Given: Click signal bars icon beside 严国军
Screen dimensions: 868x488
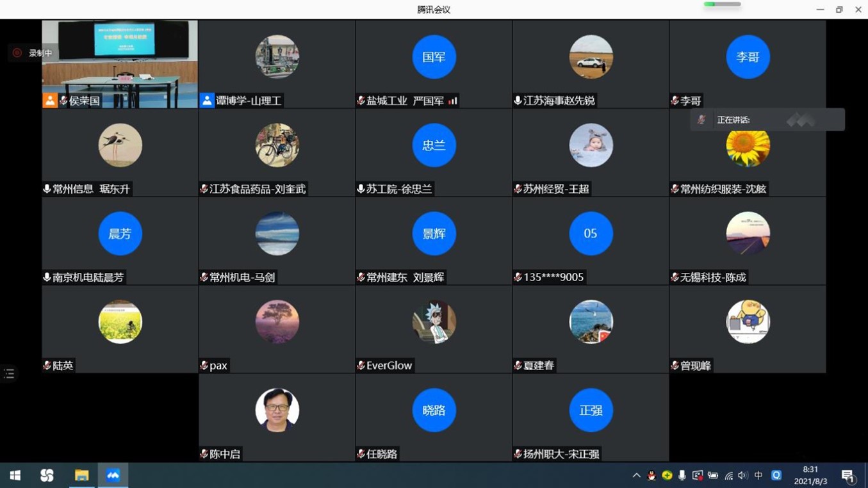Looking at the screenshot, I should 453,101.
